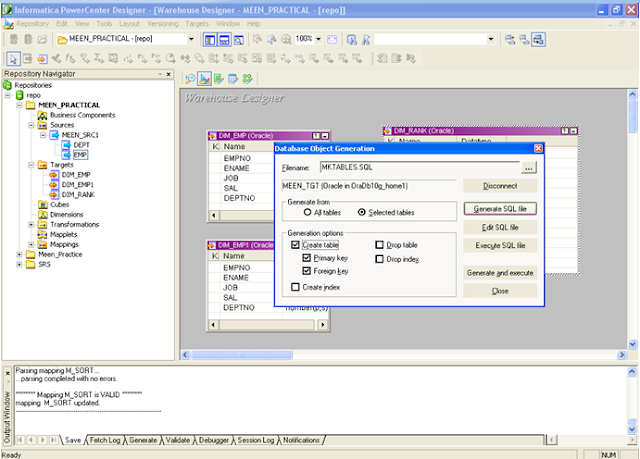Open the Versioning menu

(163, 24)
